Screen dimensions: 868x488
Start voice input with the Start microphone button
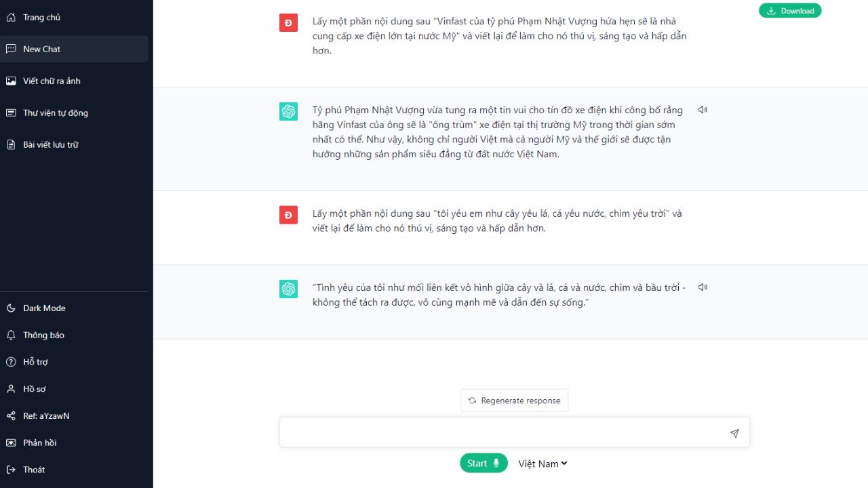(x=484, y=464)
